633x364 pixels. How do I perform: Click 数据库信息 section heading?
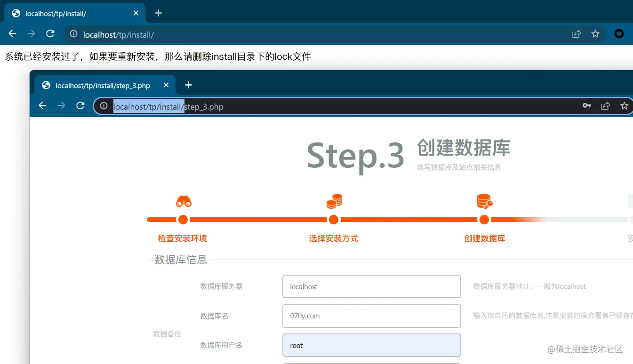pos(181,260)
